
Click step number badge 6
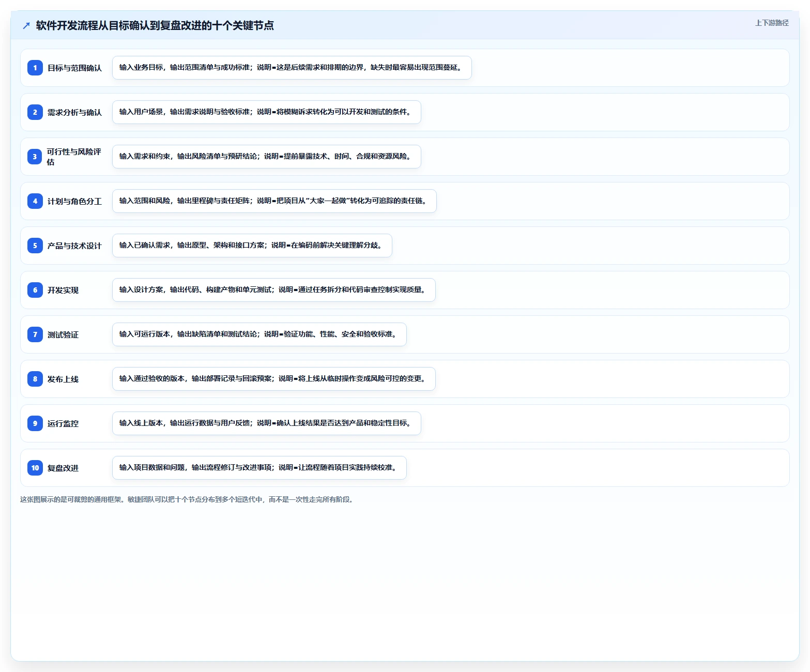(35, 290)
